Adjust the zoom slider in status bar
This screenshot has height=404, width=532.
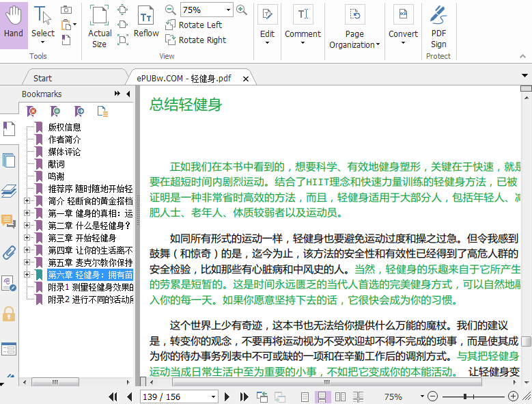465,396
